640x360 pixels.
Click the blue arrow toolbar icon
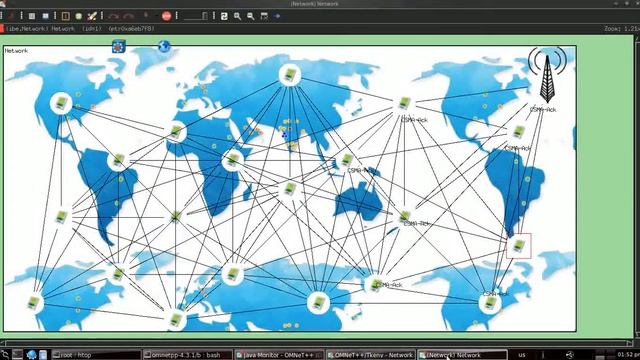pyautogui.click(x=277, y=16)
